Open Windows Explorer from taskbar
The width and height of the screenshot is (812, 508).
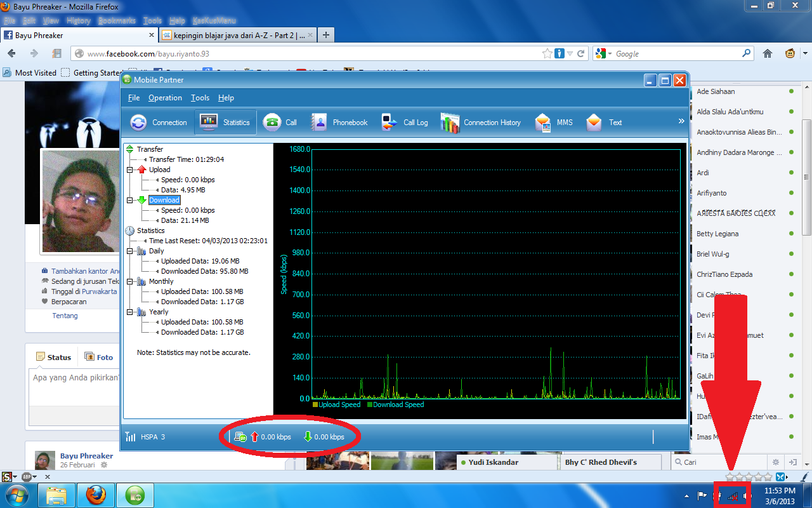56,495
